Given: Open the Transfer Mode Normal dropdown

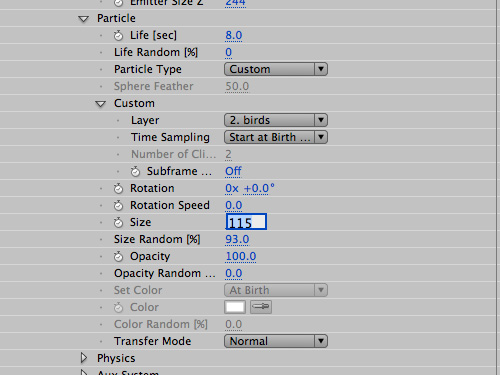Looking at the screenshot, I should [276, 341].
